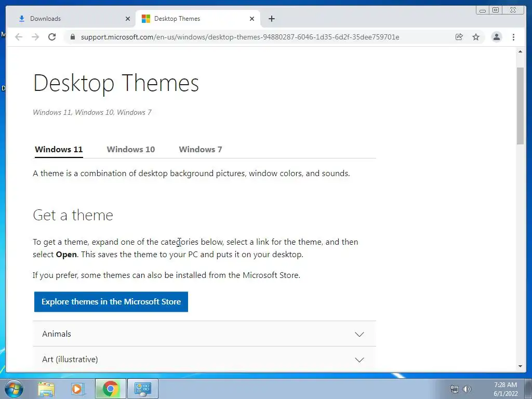Switch to the Downloads tab
Viewport: 532px width, 399px height.
(x=71, y=19)
